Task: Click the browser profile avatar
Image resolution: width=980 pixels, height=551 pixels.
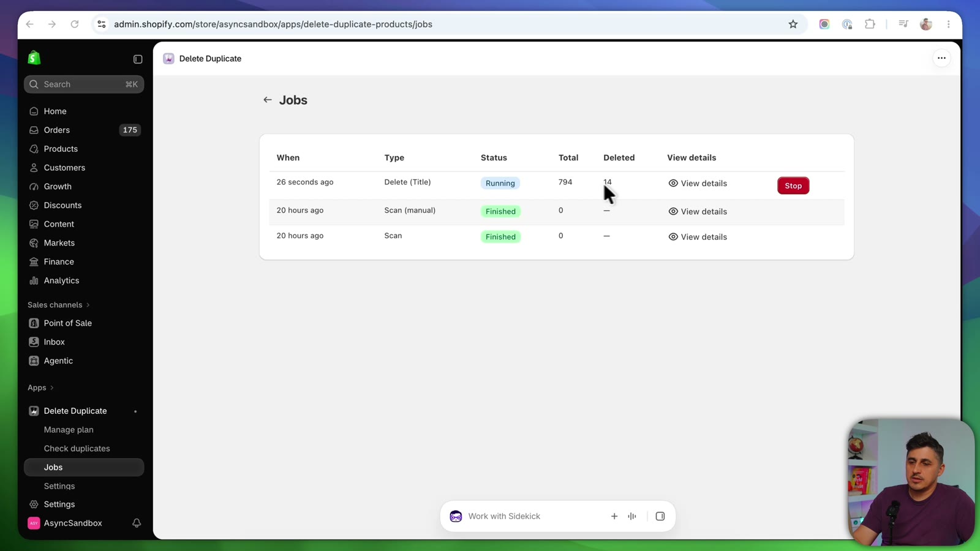Action: coord(926,24)
